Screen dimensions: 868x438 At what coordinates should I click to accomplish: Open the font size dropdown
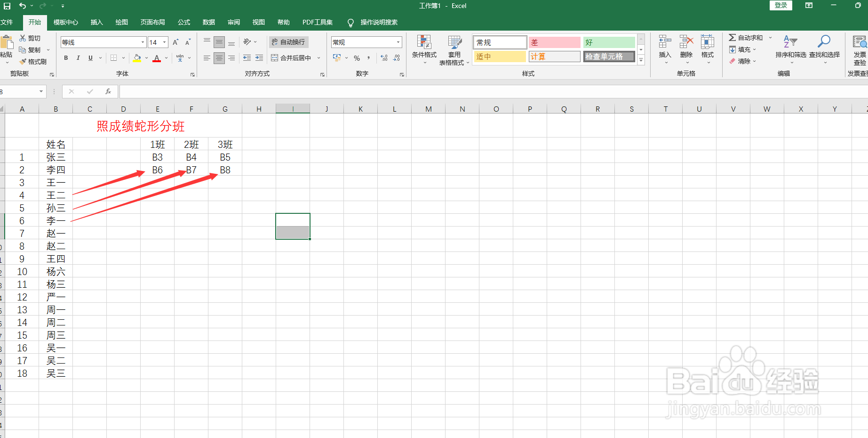point(165,42)
